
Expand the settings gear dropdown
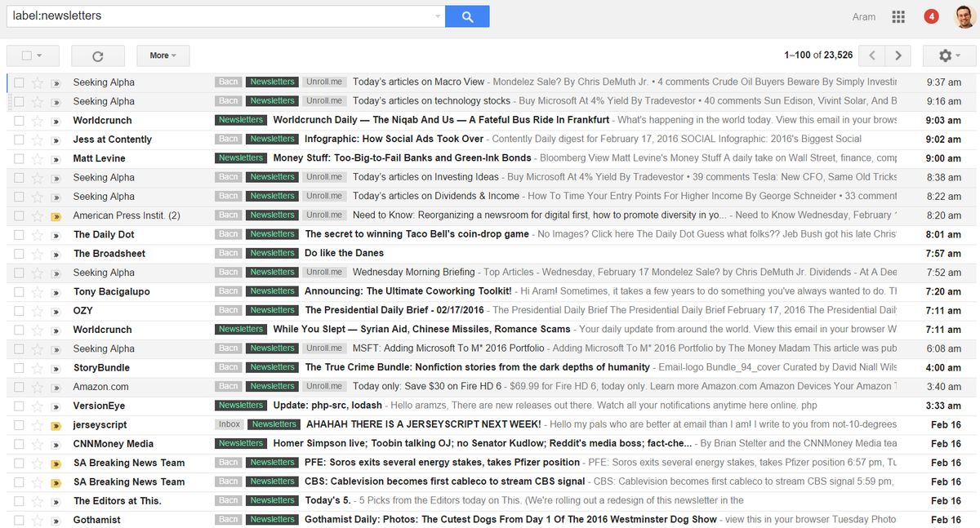[x=949, y=55]
